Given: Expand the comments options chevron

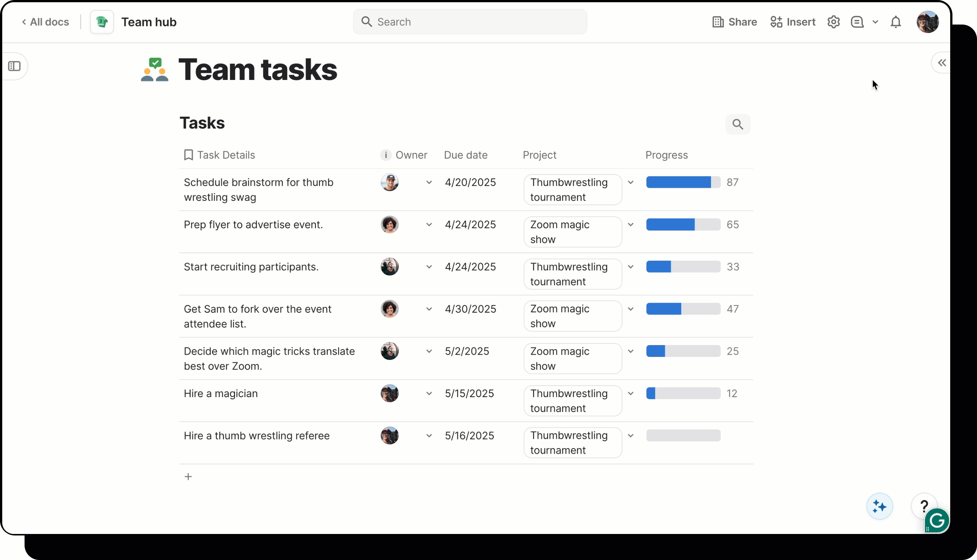Looking at the screenshot, I should point(875,22).
